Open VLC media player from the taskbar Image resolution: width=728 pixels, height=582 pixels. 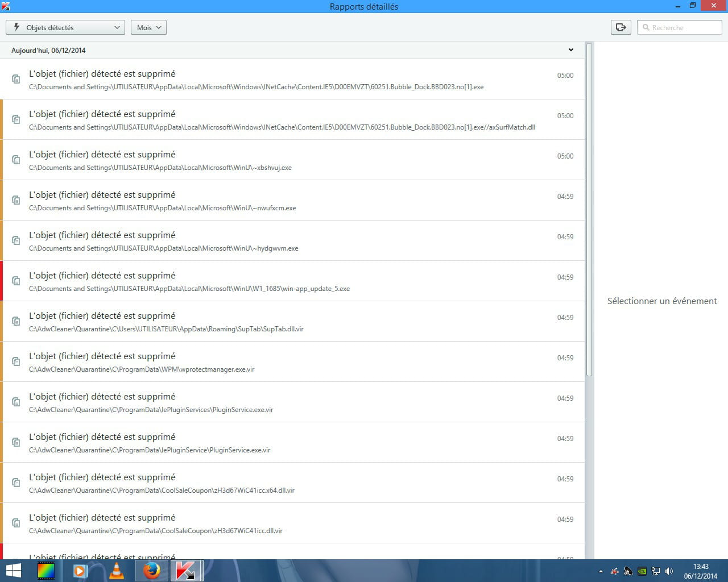[116, 571]
